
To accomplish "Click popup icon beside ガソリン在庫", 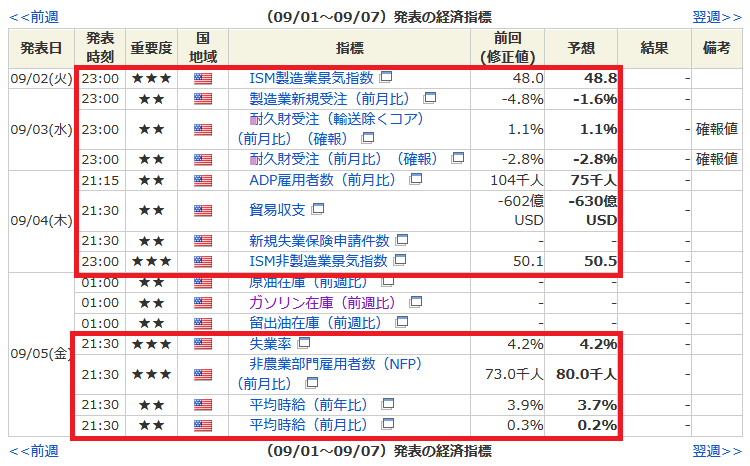I will tap(416, 301).
